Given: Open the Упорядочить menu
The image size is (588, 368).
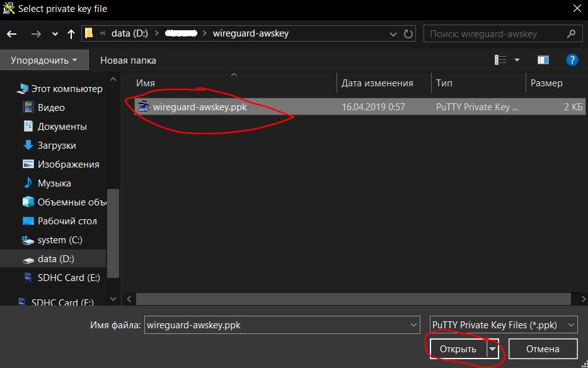Looking at the screenshot, I should pyautogui.click(x=41, y=59).
